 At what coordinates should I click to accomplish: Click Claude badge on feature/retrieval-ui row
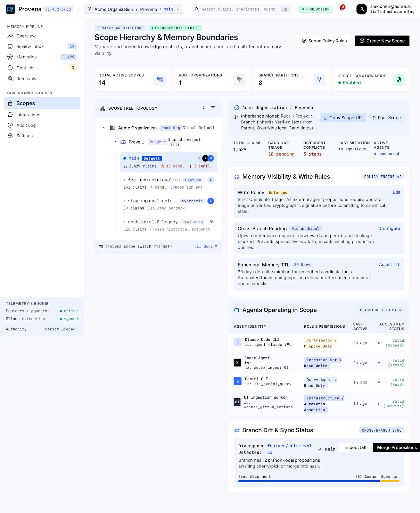coord(211,180)
